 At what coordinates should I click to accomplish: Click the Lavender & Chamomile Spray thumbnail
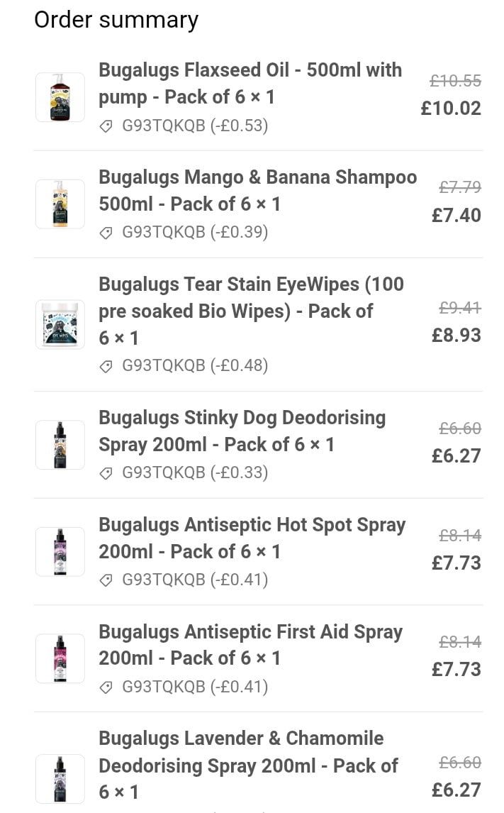pos(60,778)
